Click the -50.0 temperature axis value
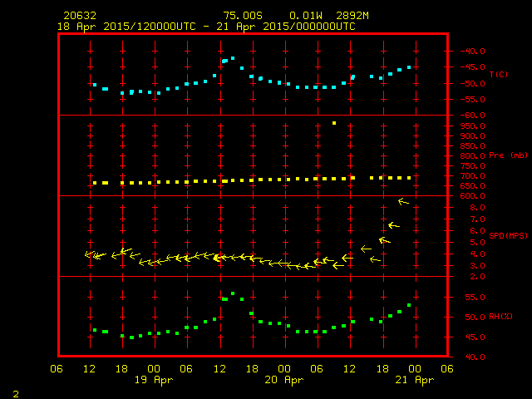This screenshot has height=399, width=532. click(473, 84)
